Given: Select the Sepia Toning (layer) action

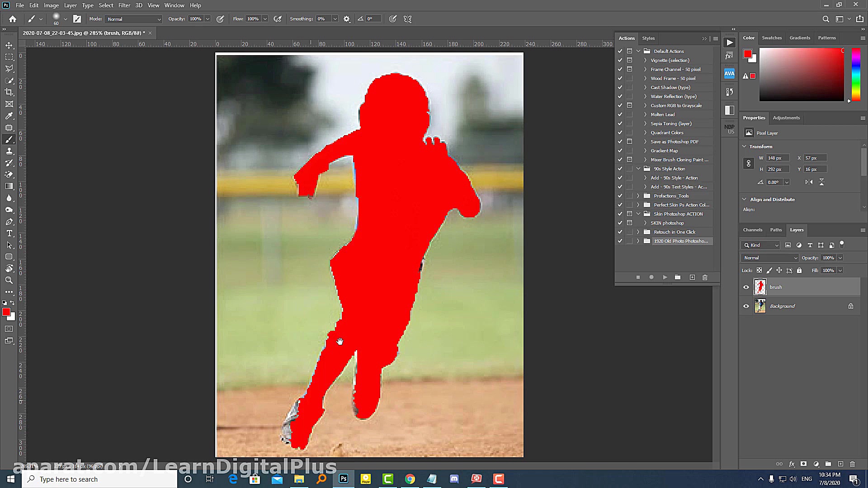Looking at the screenshot, I should click(671, 123).
